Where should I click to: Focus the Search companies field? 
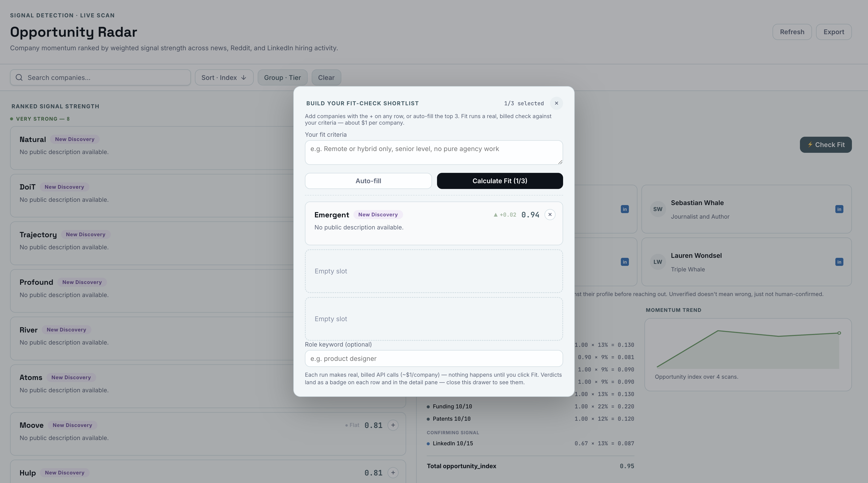[100, 77]
